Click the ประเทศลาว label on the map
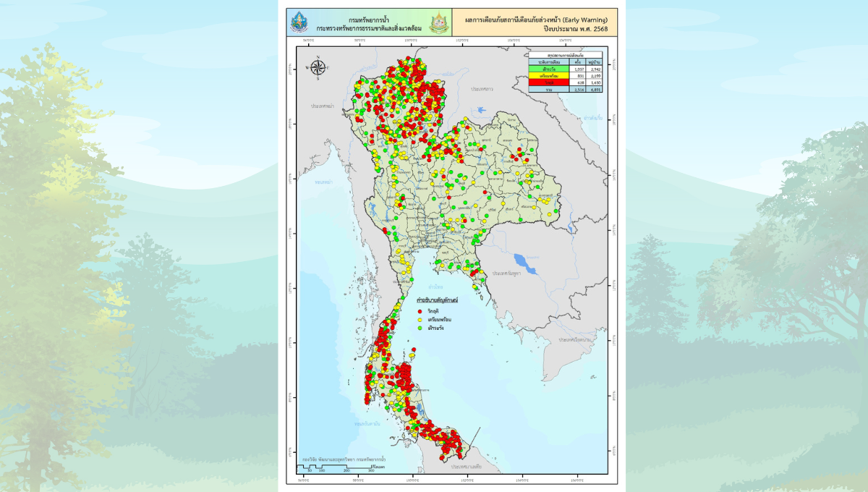The image size is (868, 492). [482, 88]
